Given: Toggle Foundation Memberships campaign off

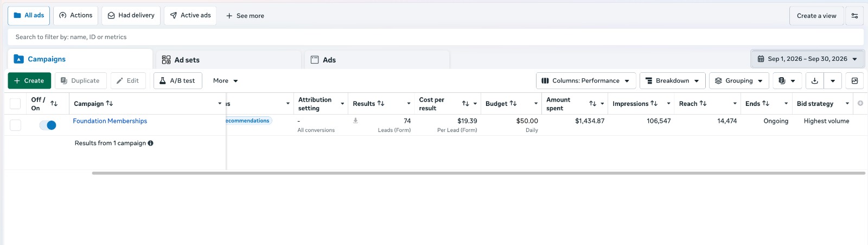Looking at the screenshot, I should [x=48, y=125].
